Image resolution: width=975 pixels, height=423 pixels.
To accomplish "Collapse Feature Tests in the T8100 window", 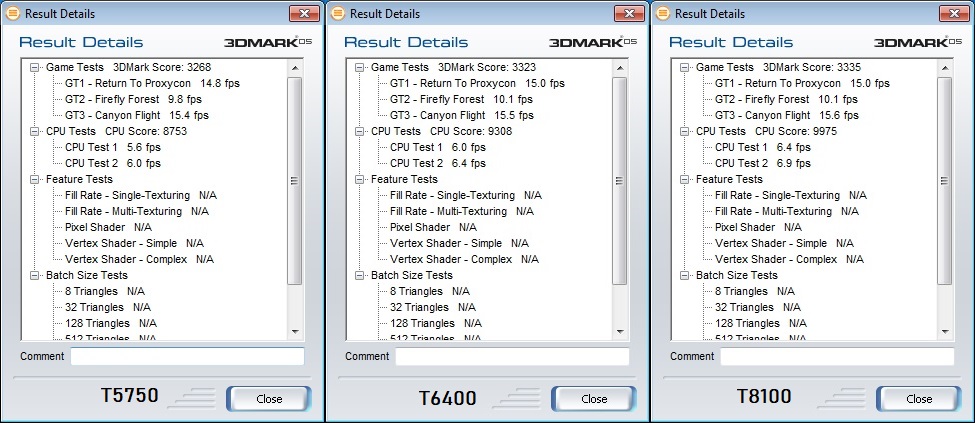I will click(x=685, y=179).
